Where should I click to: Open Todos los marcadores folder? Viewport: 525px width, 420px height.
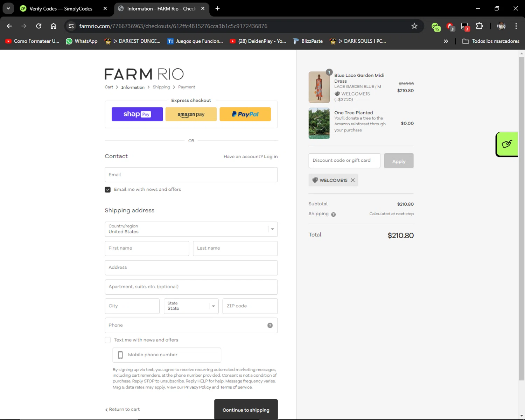[x=491, y=41]
